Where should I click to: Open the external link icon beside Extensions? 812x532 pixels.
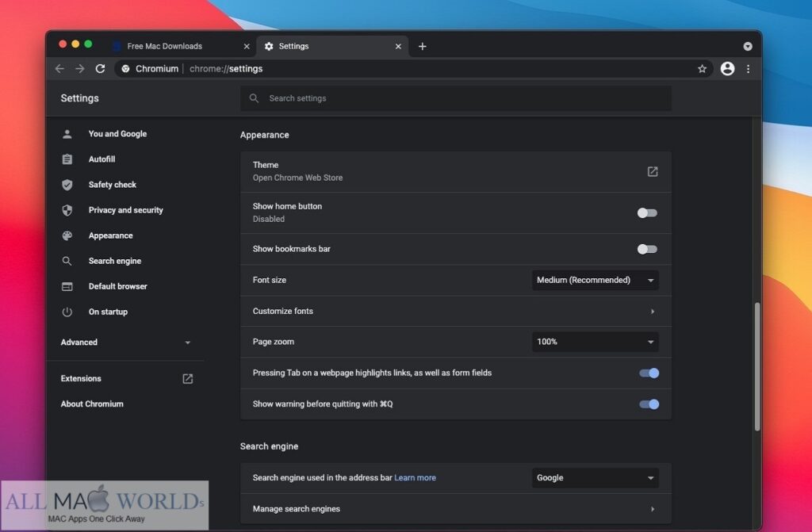tap(187, 379)
